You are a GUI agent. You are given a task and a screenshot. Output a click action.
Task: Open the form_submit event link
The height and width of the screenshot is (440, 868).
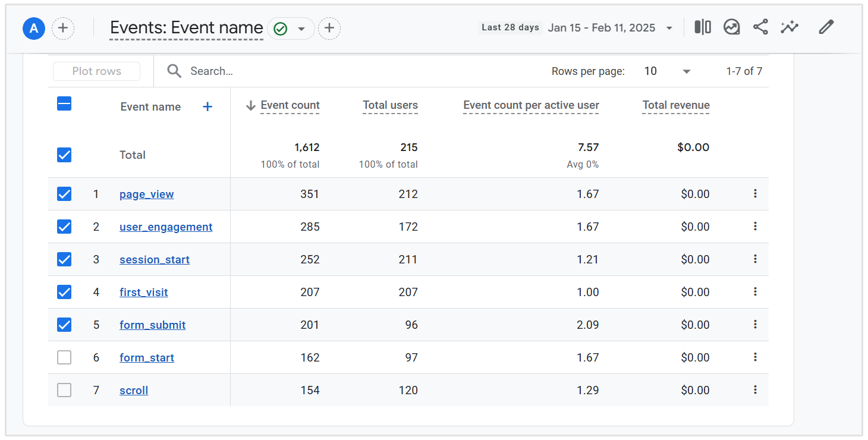point(152,325)
